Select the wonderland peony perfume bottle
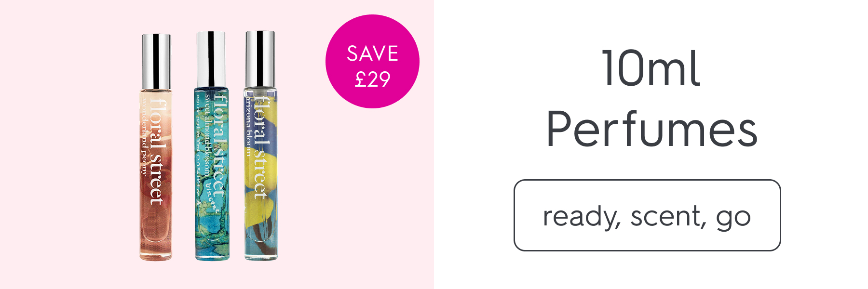This screenshot has width=868, height=289. pyautogui.click(x=156, y=147)
